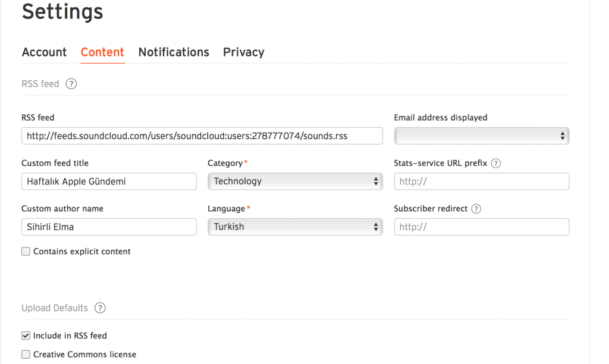Click the help icon beside RSS feed heading

pos(71,84)
